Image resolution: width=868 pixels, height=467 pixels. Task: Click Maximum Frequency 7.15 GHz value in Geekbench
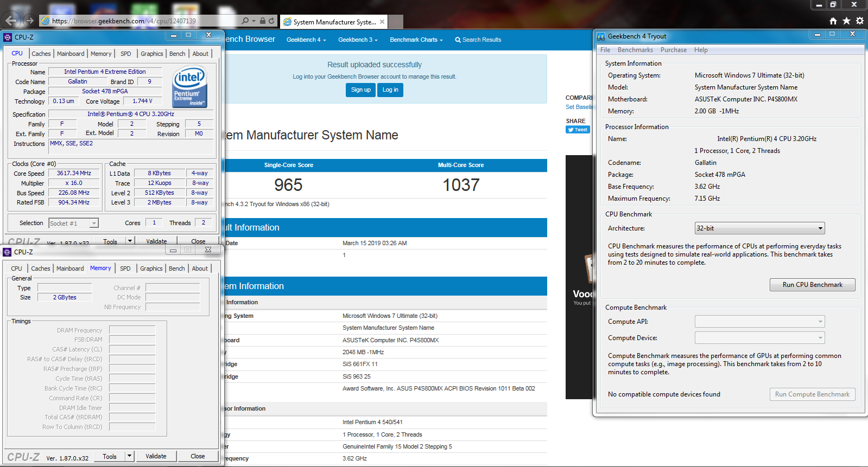(x=707, y=199)
